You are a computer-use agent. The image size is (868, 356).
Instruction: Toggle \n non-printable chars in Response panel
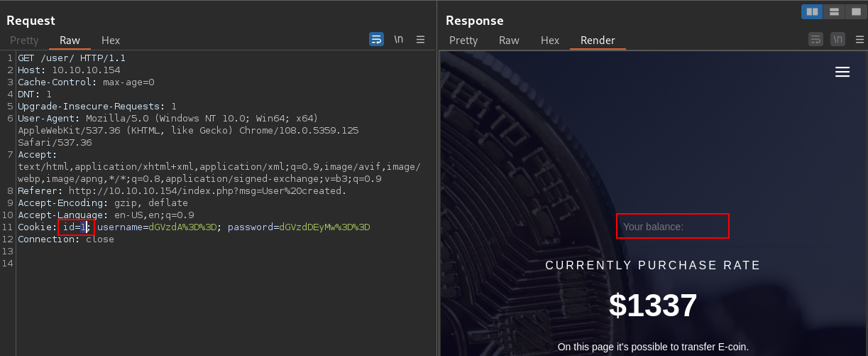pos(838,39)
